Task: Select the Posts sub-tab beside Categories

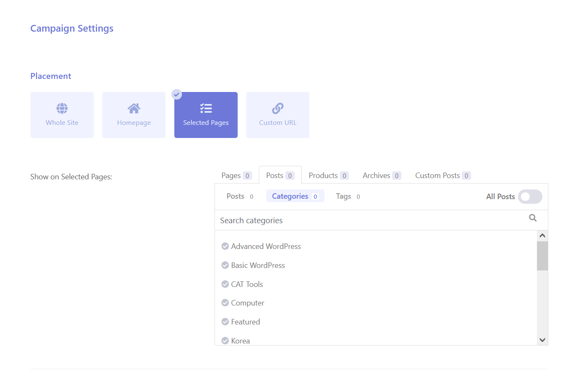Action: pyautogui.click(x=240, y=196)
